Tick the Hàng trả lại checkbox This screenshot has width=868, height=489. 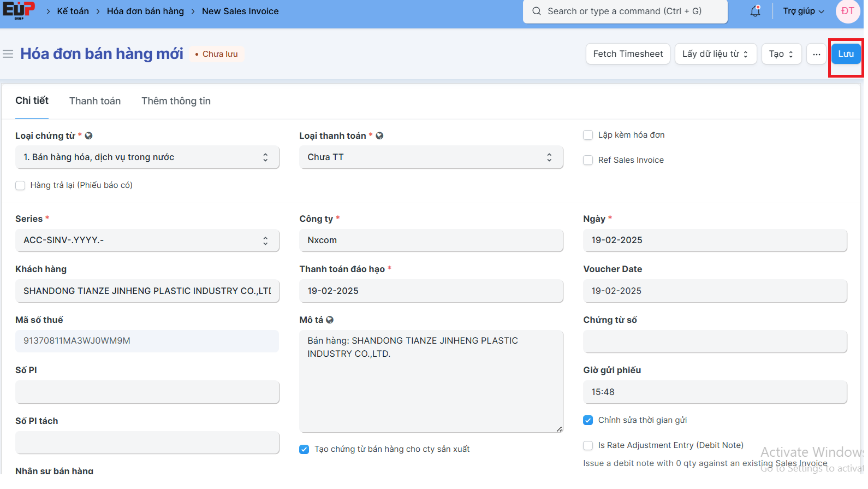coord(20,185)
